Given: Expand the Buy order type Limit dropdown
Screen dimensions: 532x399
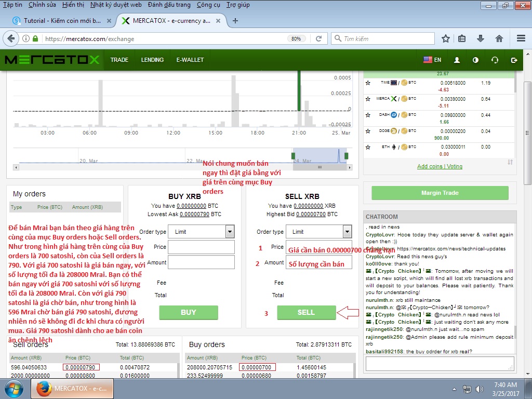Looking at the screenshot, I should (x=230, y=232).
